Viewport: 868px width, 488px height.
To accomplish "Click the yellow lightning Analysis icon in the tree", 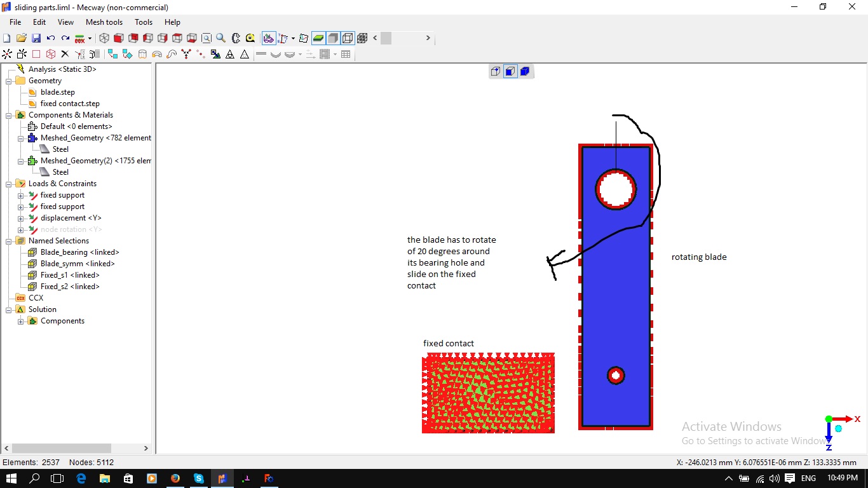I will (x=20, y=69).
